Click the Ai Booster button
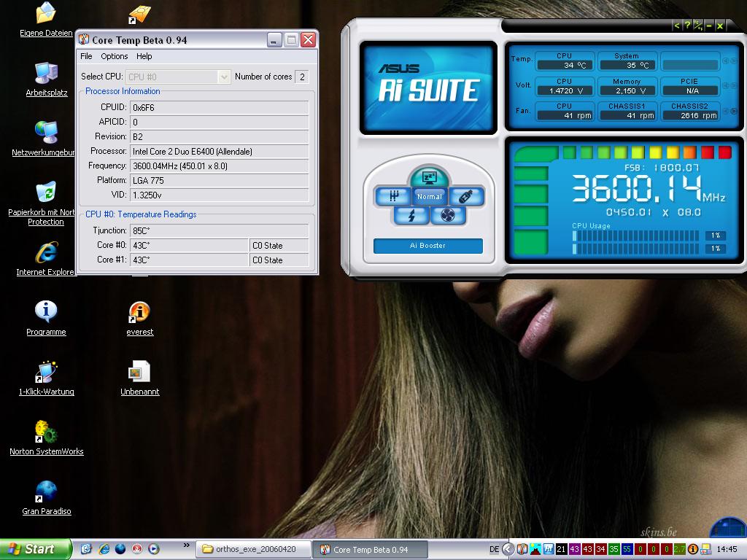 (427, 246)
